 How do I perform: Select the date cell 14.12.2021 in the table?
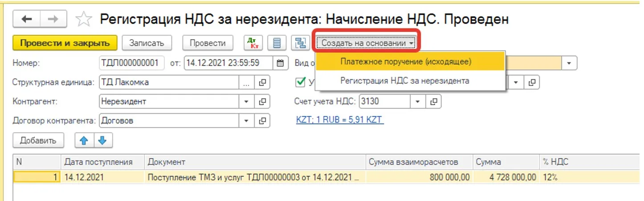coord(102,177)
